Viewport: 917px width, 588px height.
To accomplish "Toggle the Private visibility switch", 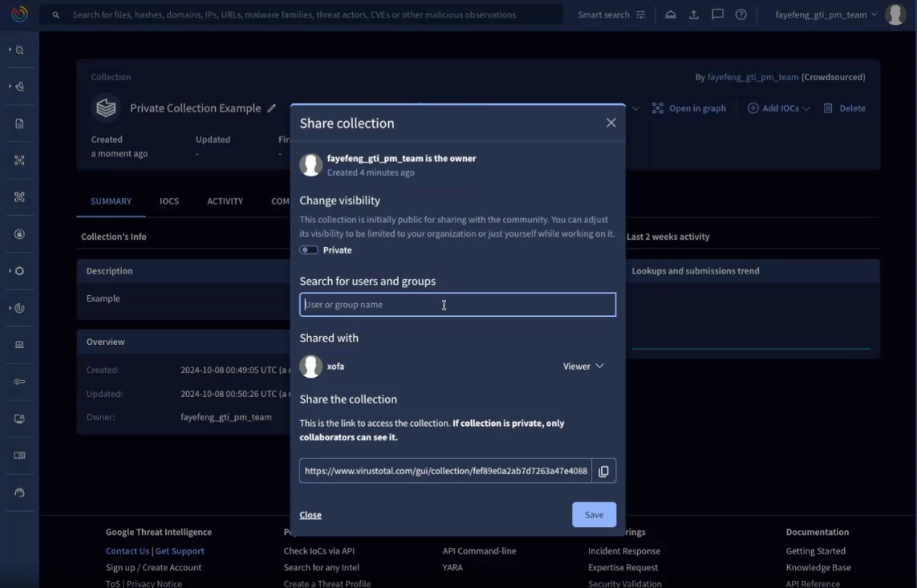I will 309,250.
